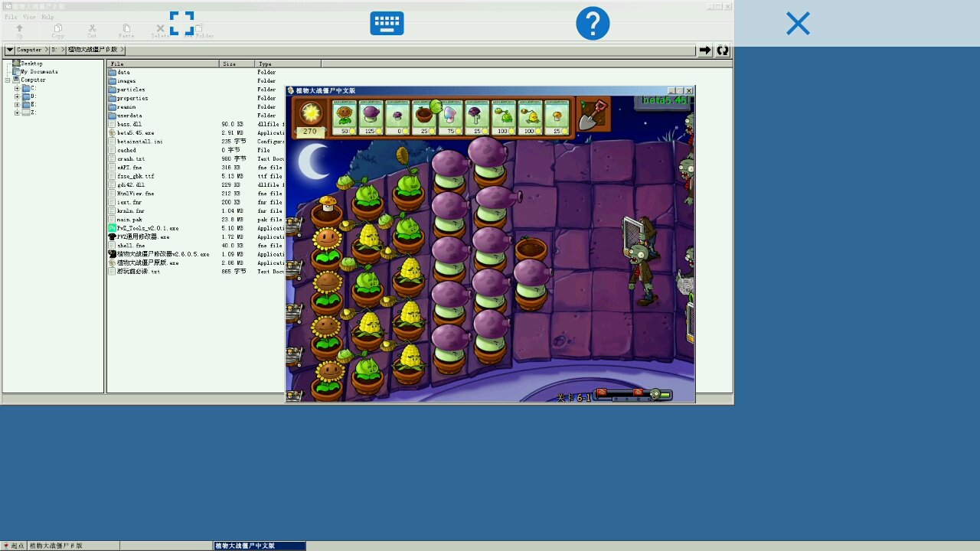The height and width of the screenshot is (551, 980).
Task: Open the address bar history dropdown
Action: 10,51
